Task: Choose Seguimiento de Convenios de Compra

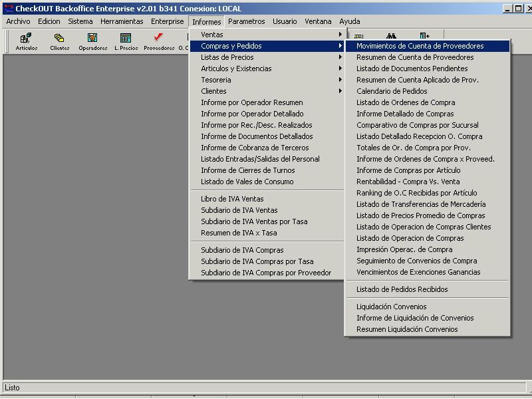Action: [x=428, y=261]
